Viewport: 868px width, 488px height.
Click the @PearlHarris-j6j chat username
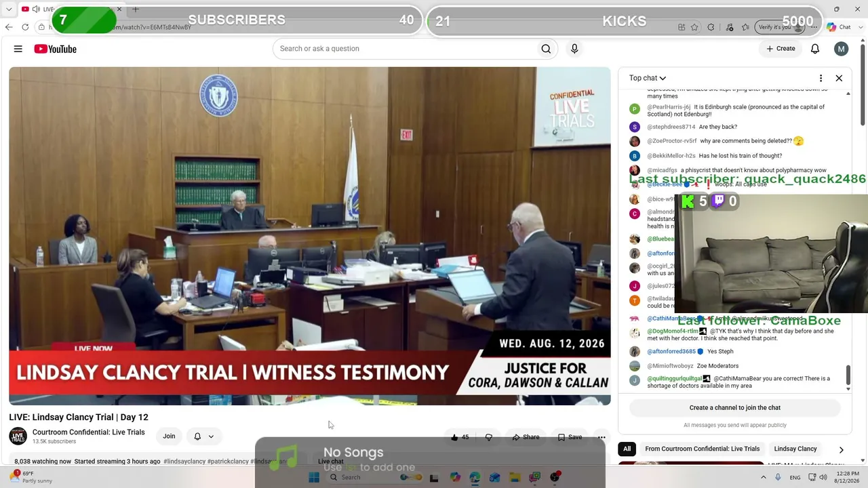[x=669, y=107]
